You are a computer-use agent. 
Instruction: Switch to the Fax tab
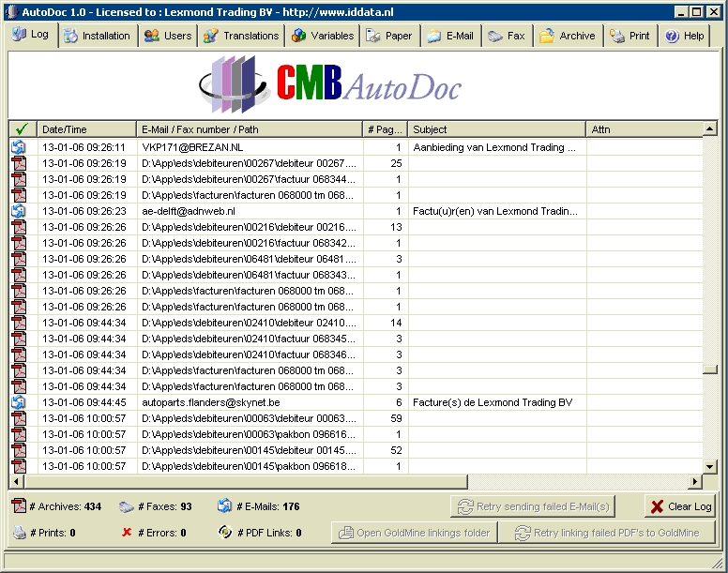(508, 37)
